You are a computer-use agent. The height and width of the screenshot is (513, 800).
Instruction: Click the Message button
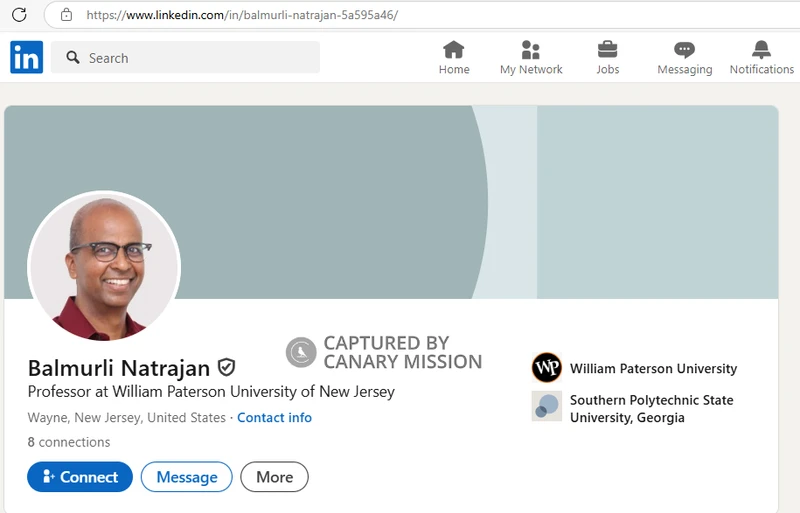187,477
